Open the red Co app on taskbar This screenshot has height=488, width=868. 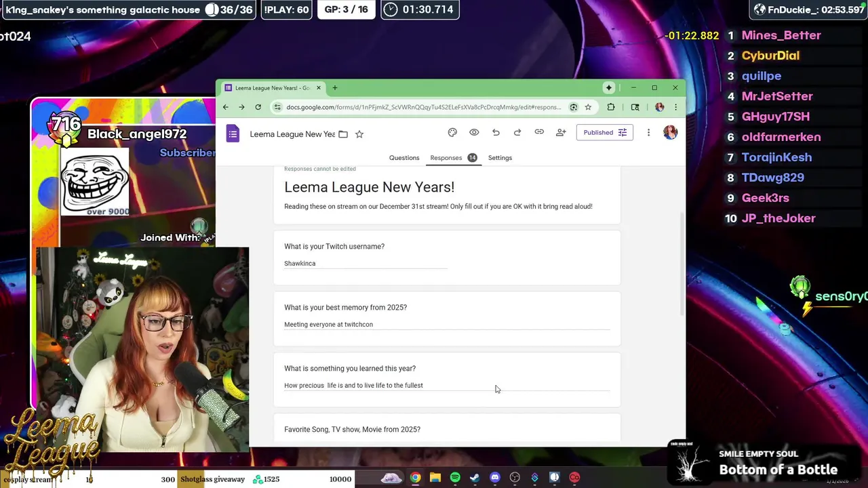[574, 478]
